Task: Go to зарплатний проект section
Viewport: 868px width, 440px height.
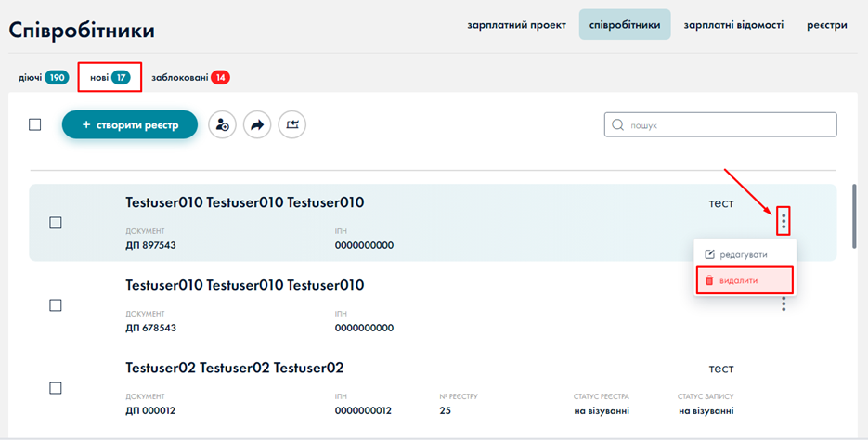Action: tap(516, 25)
